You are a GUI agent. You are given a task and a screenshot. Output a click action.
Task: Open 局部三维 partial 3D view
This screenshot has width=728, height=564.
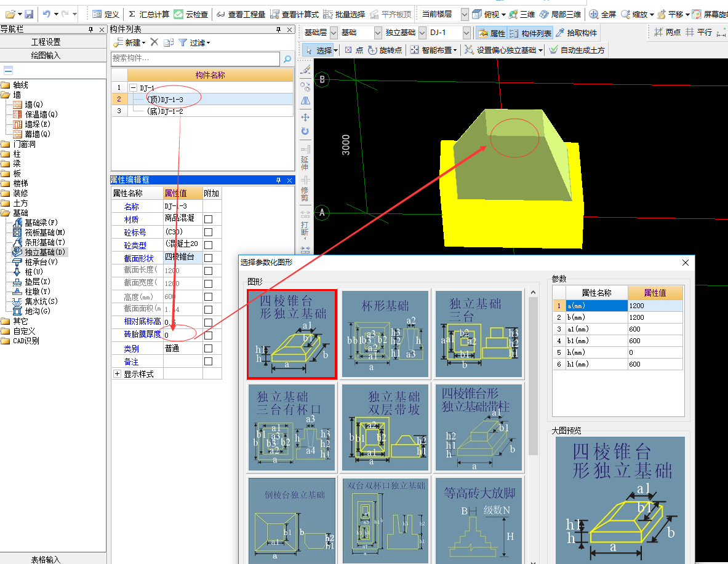[x=560, y=14]
